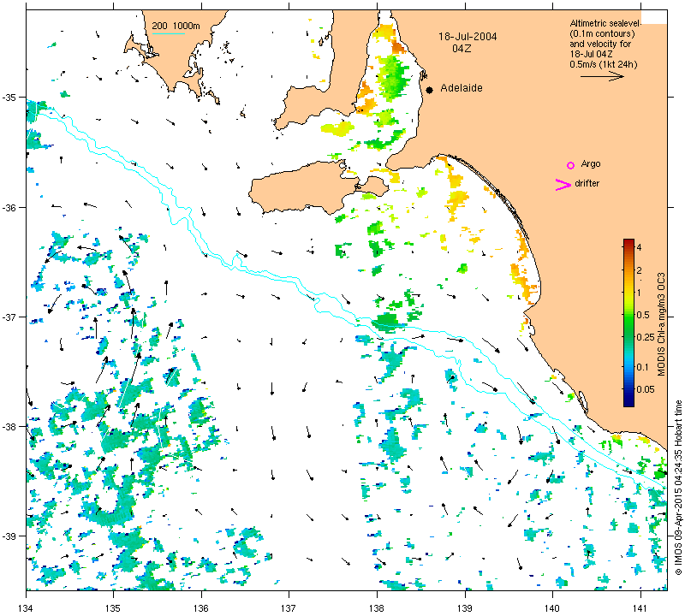
Task: Click the longitude axis label 137
Action: click(289, 607)
